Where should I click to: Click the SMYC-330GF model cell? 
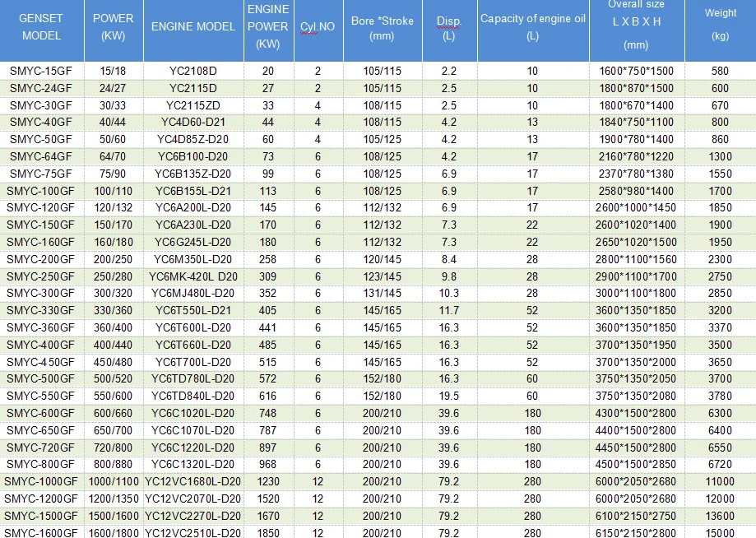[41, 310]
